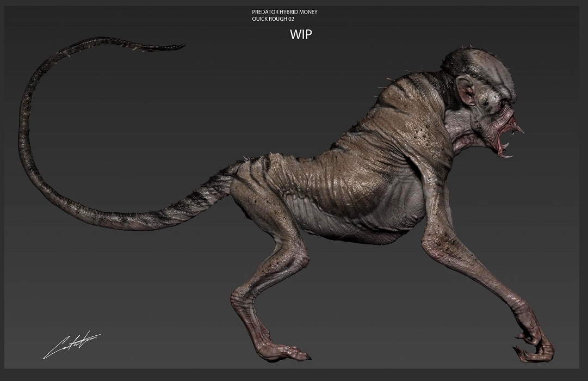588x381 pixels.
Task: Click the 'PREDATOR HYBRID MONEY' title text
Action: click(x=284, y=12)
